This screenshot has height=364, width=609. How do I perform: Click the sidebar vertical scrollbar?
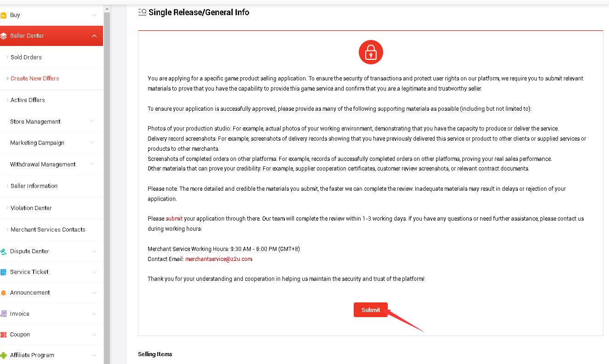click(107, 184)
